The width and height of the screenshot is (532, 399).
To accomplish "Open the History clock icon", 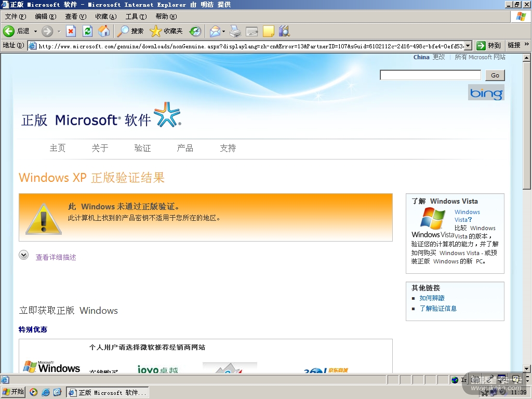I will 195,31.
